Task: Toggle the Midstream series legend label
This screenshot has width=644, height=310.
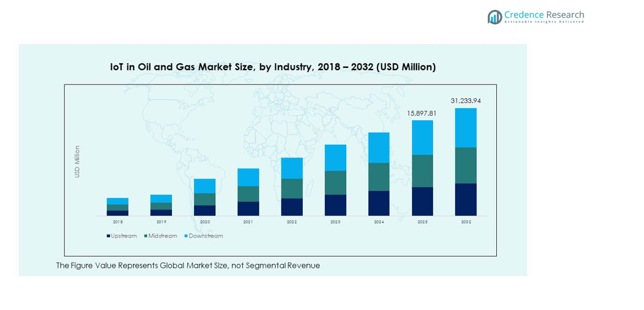Action: (163, 236)
